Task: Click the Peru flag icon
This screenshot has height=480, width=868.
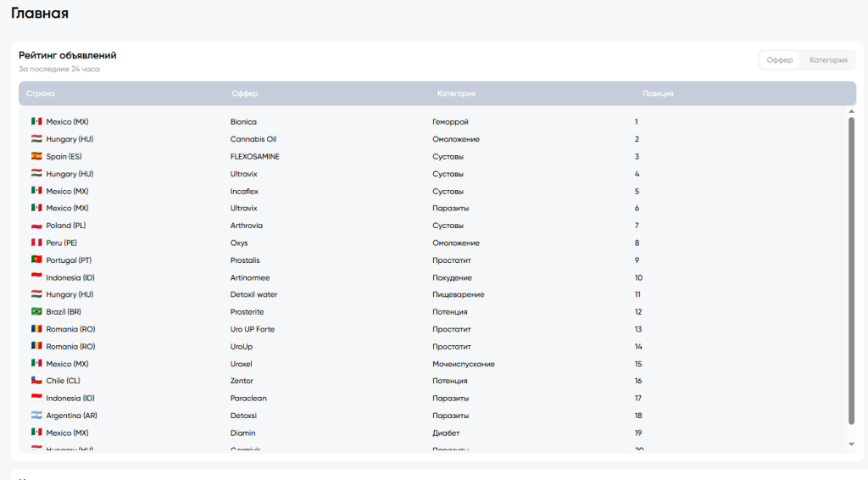Action: click(x=36, y=243)
